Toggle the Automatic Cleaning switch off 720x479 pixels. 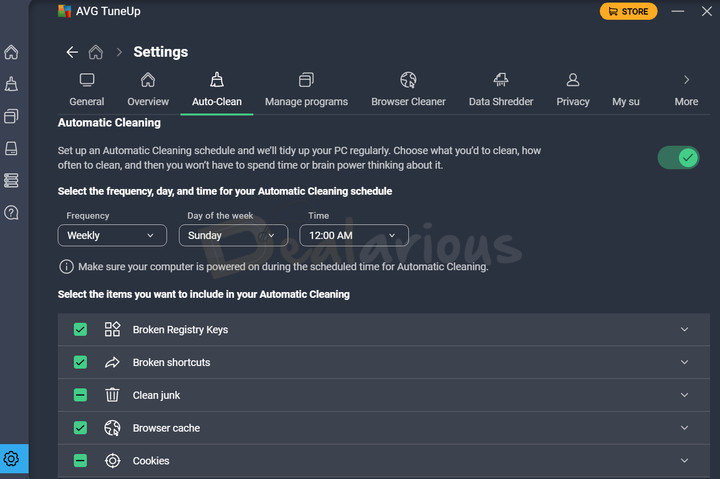[678, 158]
